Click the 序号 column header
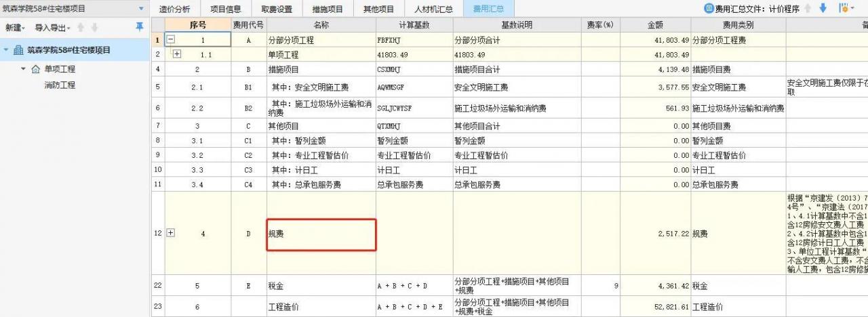The image size is (868, 317). 198,25
